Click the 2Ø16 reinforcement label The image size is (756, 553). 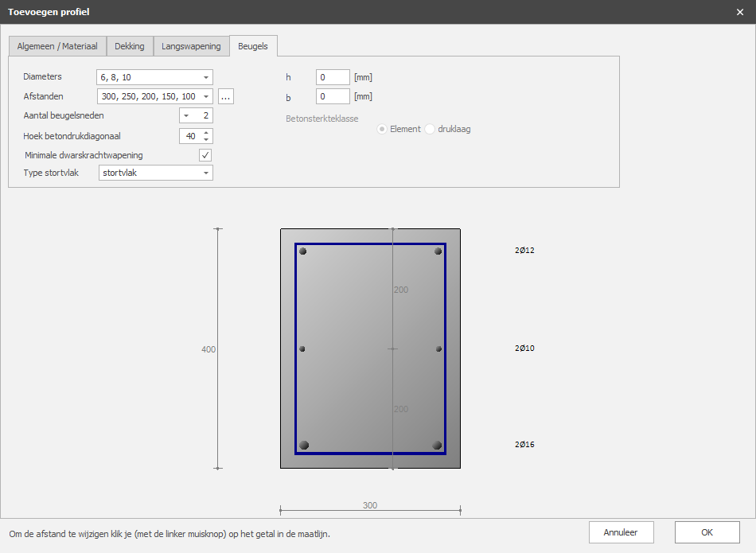point(524,445)
